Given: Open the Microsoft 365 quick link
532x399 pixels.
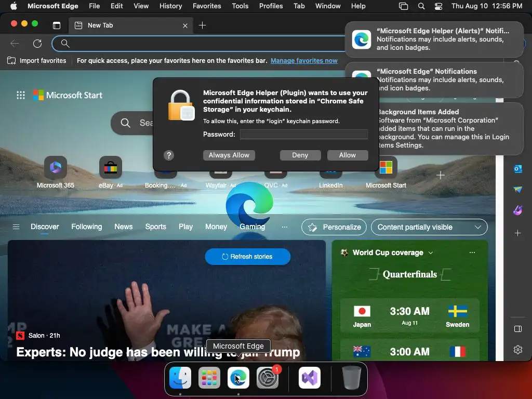Looking at the screenshot, I should (55, 172).
